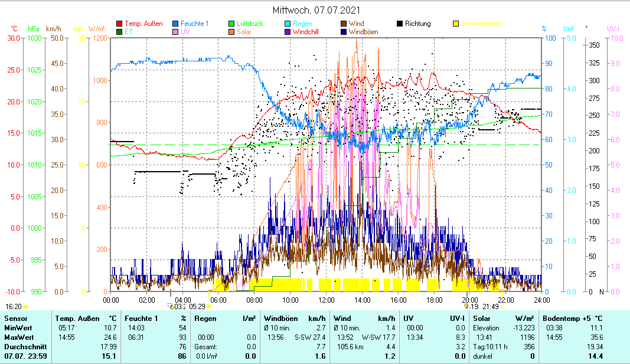
Task: Click the cyan Regen legend swatch
Action: click(x=288, y=24)
